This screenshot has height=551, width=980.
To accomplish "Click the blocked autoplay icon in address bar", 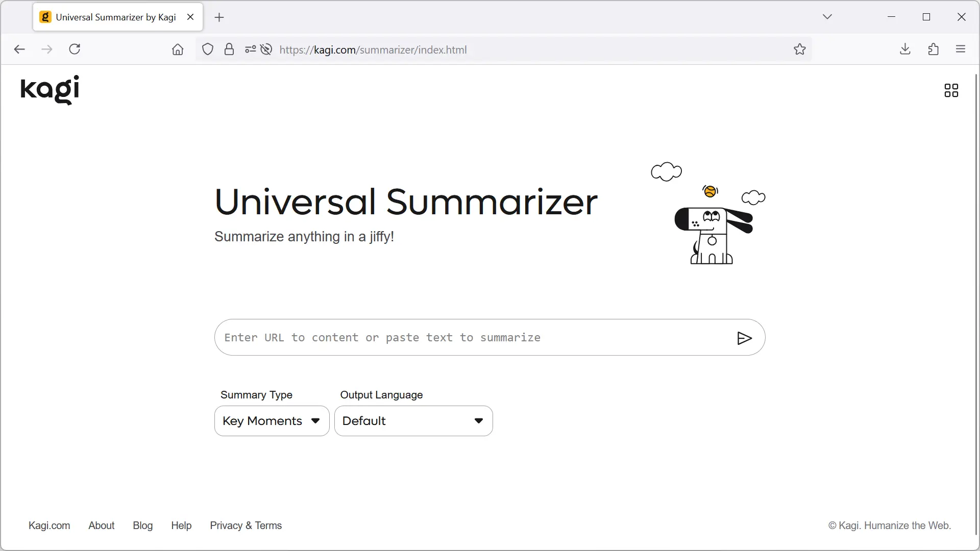I will 266,49.
